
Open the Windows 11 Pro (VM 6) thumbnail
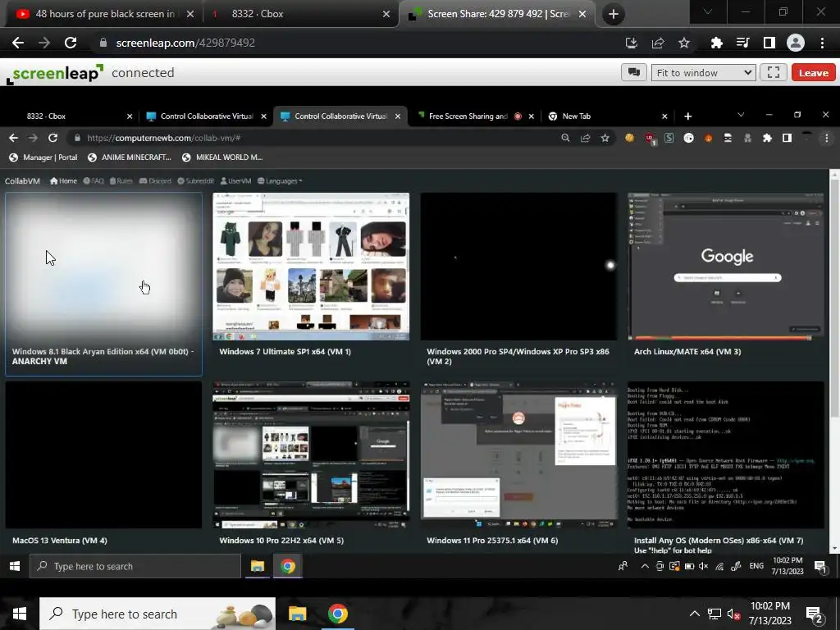click(x=518, y=454)
